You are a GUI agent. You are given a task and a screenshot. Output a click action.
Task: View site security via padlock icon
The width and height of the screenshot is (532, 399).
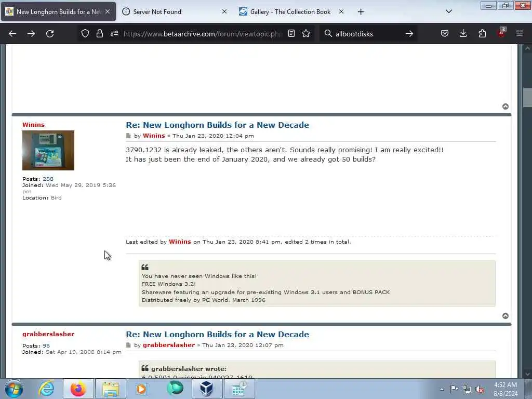pyautogui.click(x=99, y=33)
